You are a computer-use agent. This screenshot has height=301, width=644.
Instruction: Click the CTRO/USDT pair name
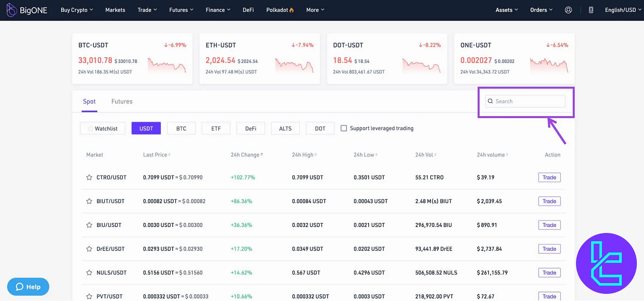click(x=112, y=178)
